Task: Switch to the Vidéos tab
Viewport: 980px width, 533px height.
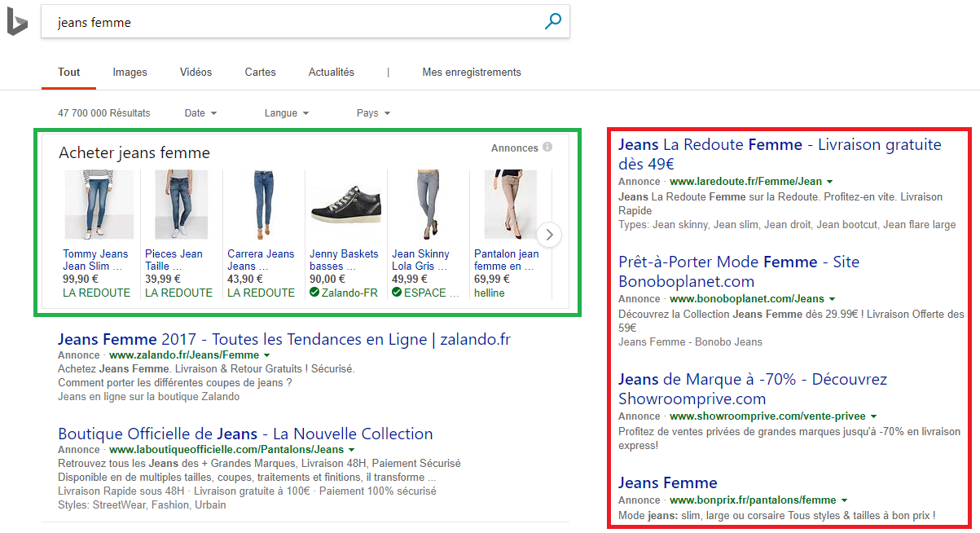Action: 196,73
